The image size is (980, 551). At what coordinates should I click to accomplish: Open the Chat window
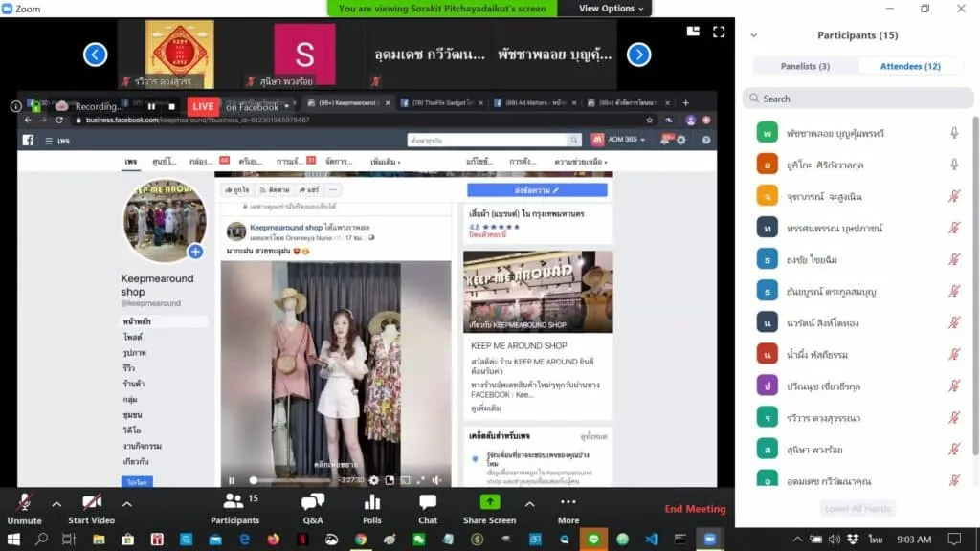[x=428, y=509]
